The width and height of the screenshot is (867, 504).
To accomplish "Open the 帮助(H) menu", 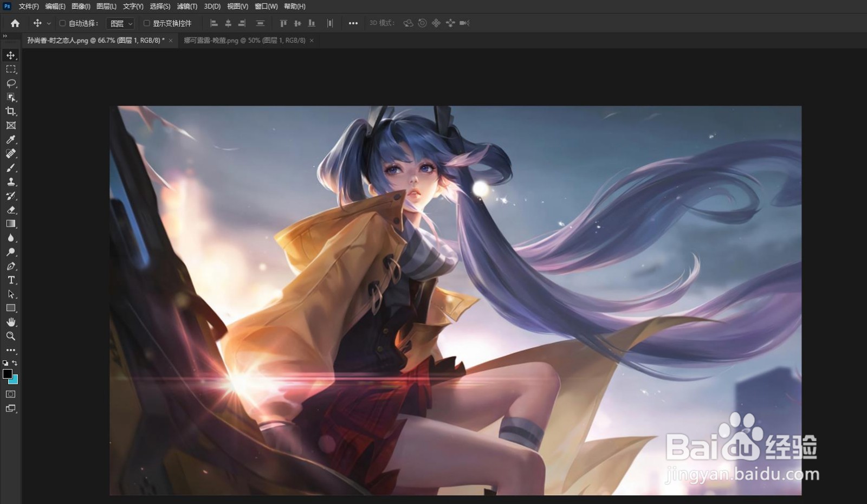I will pyautogui.click(x=294, y=7).
